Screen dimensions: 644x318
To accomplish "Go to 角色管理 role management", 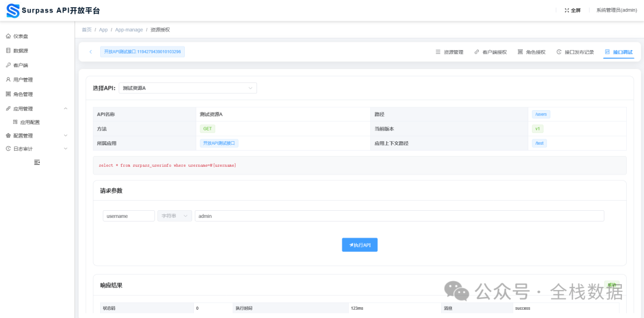I will click(x=23, y=94).
